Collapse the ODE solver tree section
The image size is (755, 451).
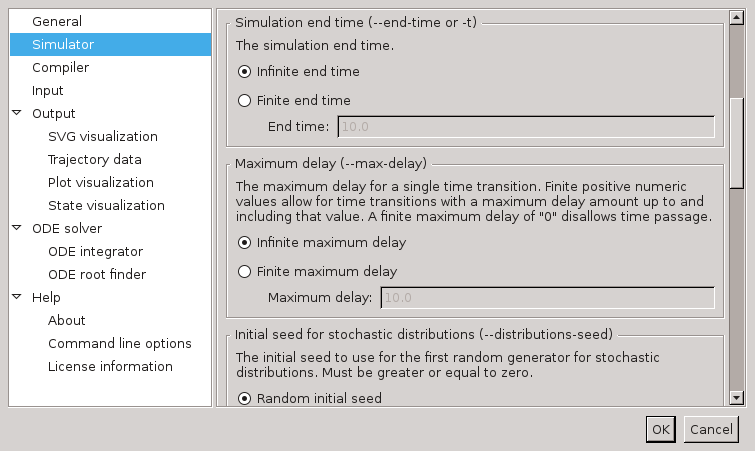[17, 228]
